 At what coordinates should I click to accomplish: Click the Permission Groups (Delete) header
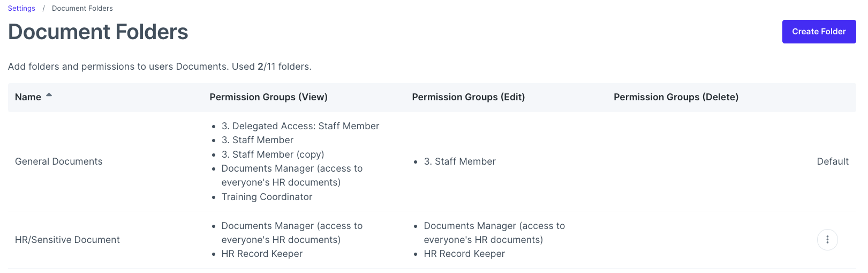676,97
